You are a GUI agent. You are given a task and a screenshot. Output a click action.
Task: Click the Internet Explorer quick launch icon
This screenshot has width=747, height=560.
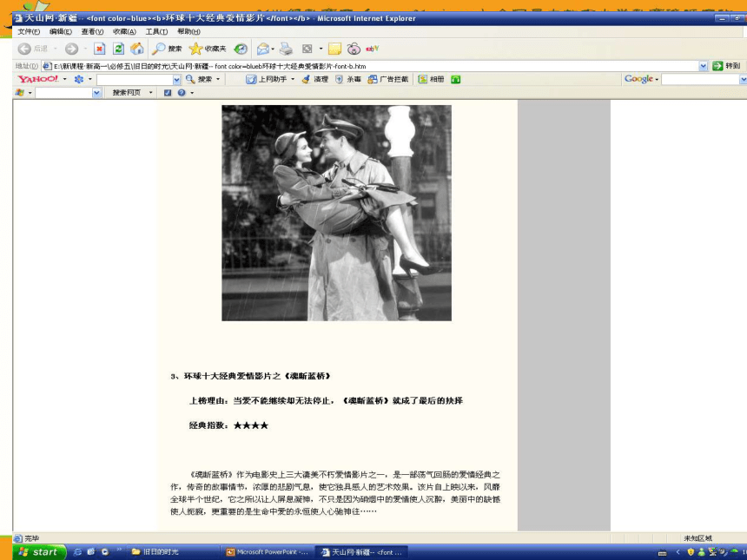(x=77, y=552)
